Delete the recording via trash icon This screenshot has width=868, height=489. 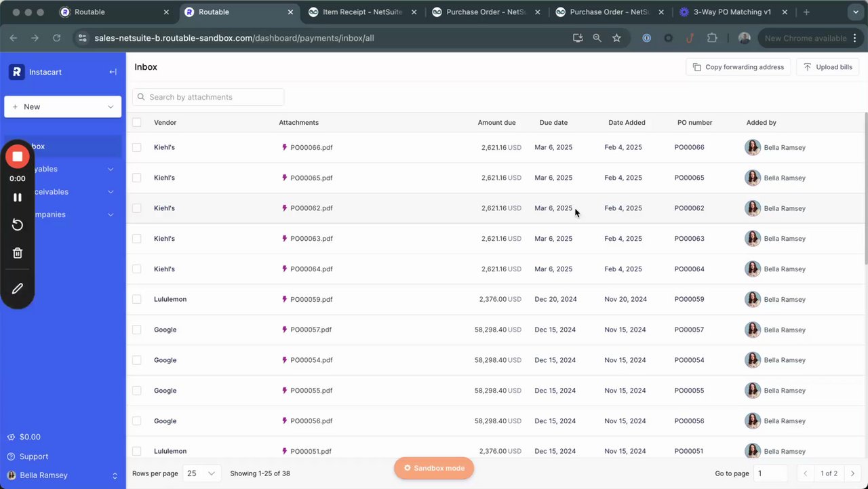[18, 253]
